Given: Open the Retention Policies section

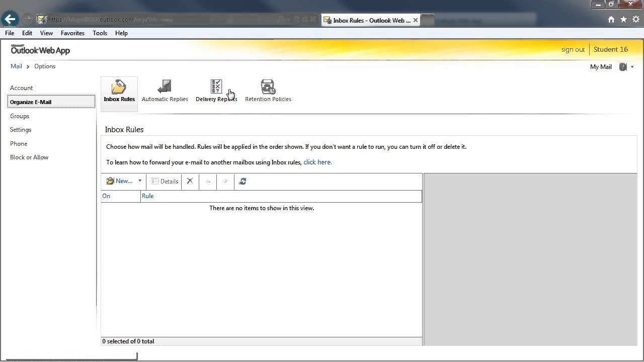Looking at the screenshot, I should coord(268,92).
